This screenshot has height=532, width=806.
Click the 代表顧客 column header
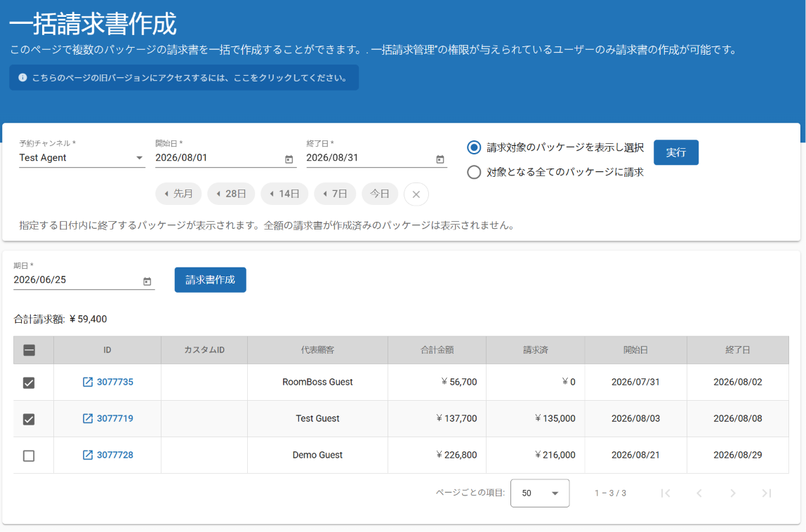[317, 350]
